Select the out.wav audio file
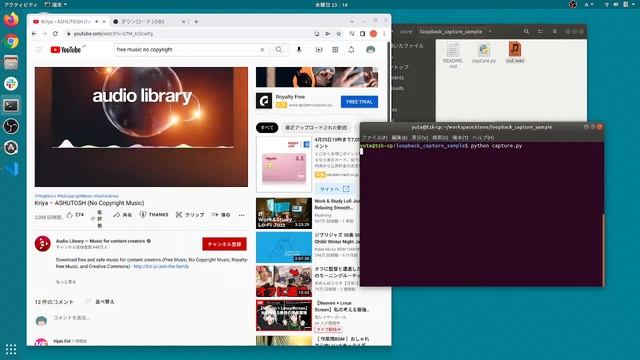Viewport: 640px width, 360px height. tap(515, 53)
